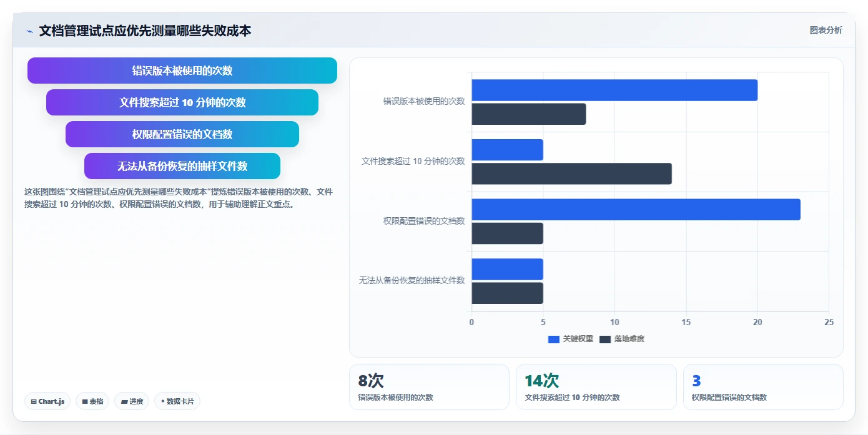Screen dimensions: 868x435
Task: Click dark bar for 权限配置错误的文档数
Action: 507,233
